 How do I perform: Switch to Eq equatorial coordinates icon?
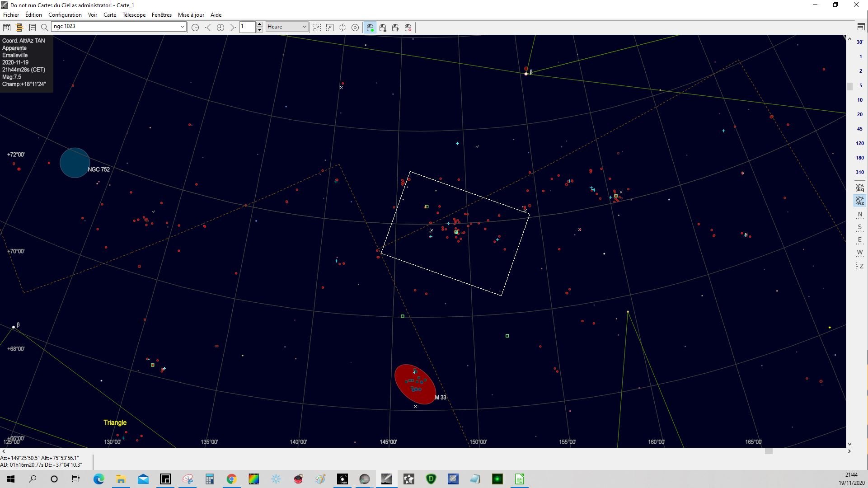pos(860,188)
